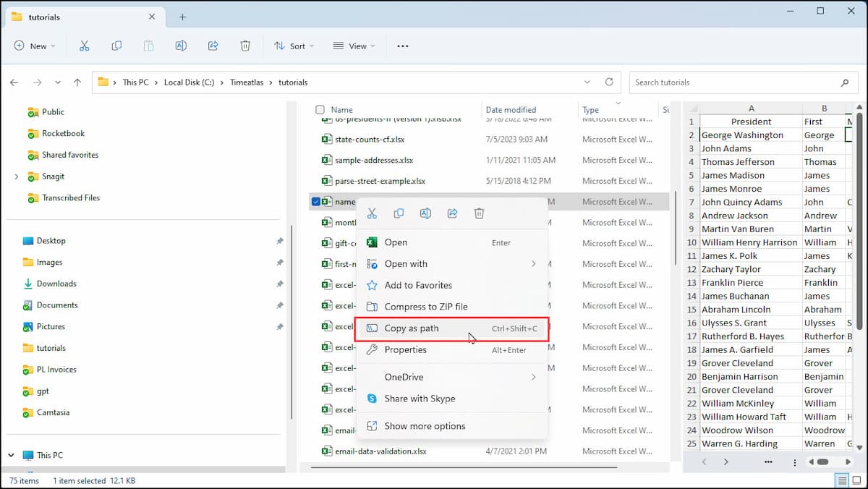This screenshot has height=489, width=868.
Task: Select all files via the Name column checkbox
Action: [319, 109]
